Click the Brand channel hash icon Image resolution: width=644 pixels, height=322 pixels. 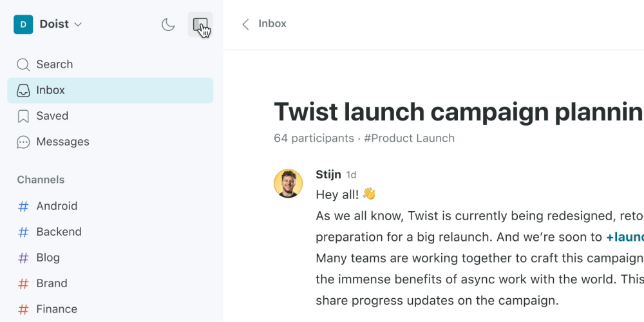(x=23, y=284)
